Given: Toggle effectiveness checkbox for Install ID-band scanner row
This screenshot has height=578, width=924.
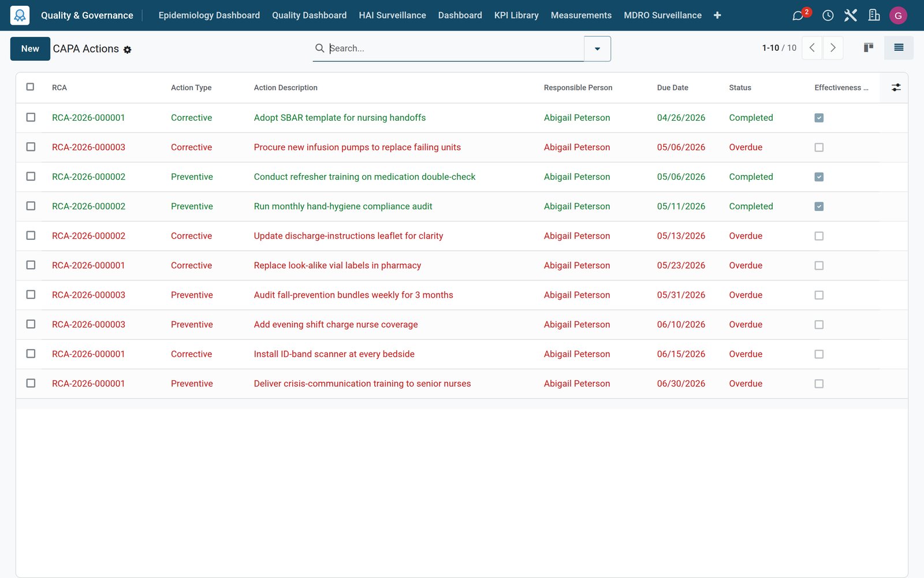Looking at the screenshot, I should (819, 354).
